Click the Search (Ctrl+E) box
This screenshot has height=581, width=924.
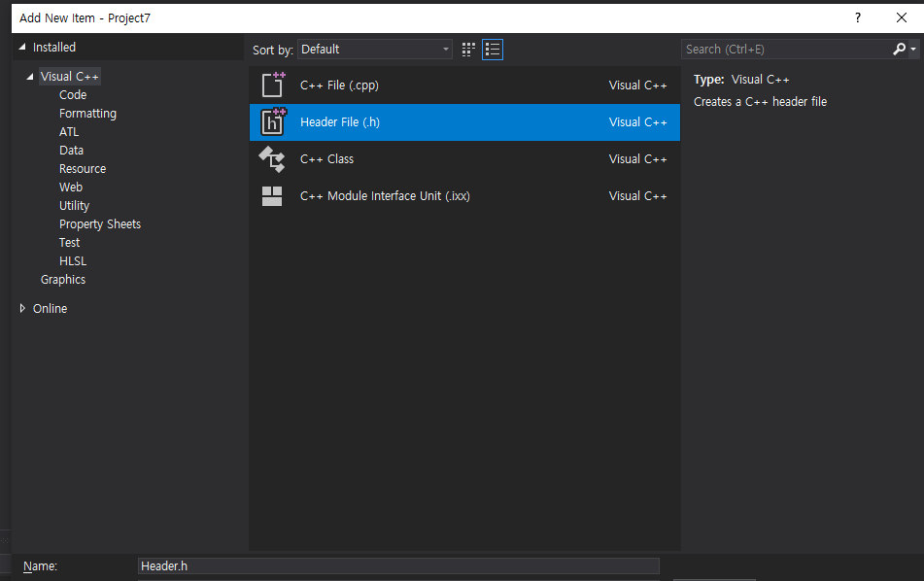point(787,49)
